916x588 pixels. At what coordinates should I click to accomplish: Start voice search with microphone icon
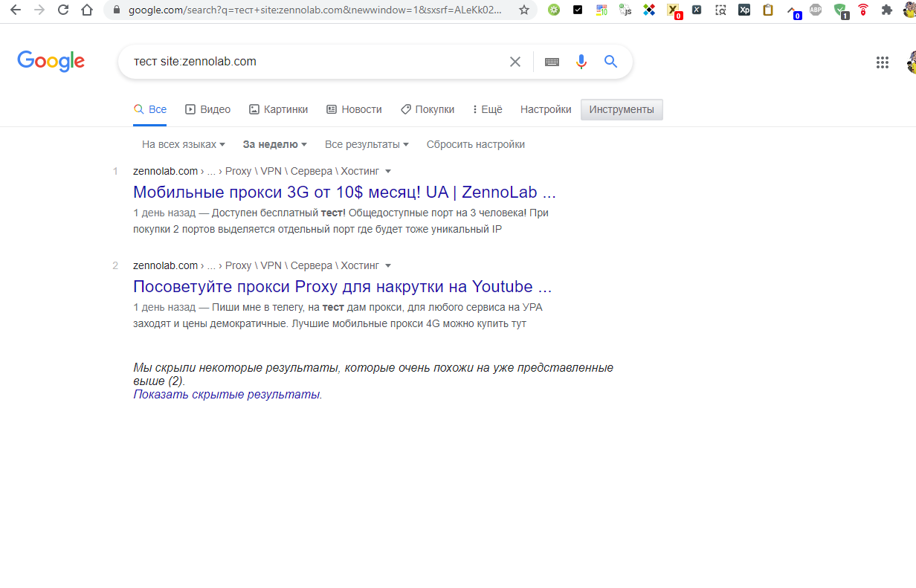tap(581, 62)
